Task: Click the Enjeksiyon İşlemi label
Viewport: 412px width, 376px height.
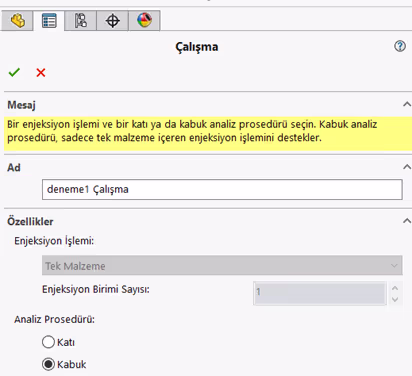Action: coord(54,241)
